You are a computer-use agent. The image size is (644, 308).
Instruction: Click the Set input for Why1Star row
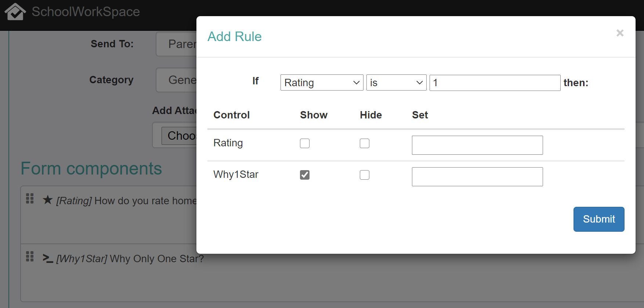pos(477,177)
